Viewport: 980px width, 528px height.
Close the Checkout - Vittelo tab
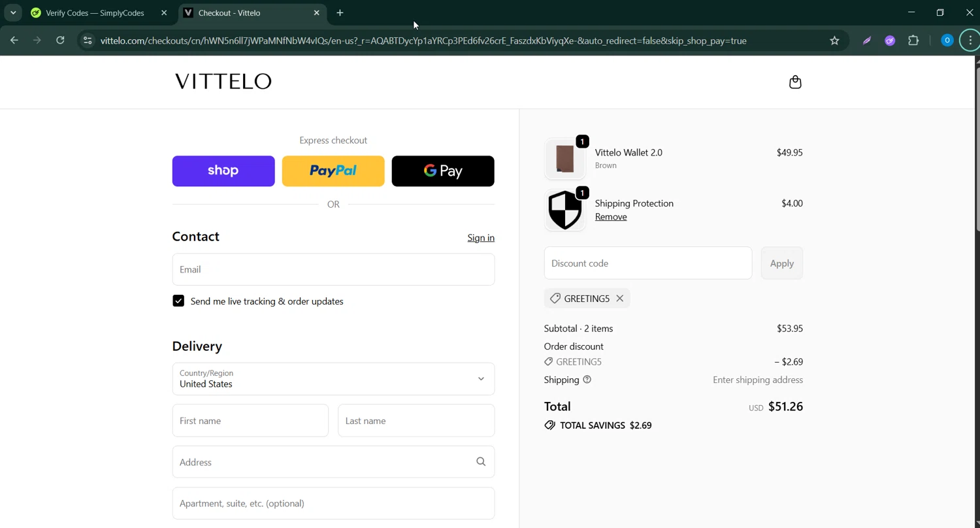point(316,13)
